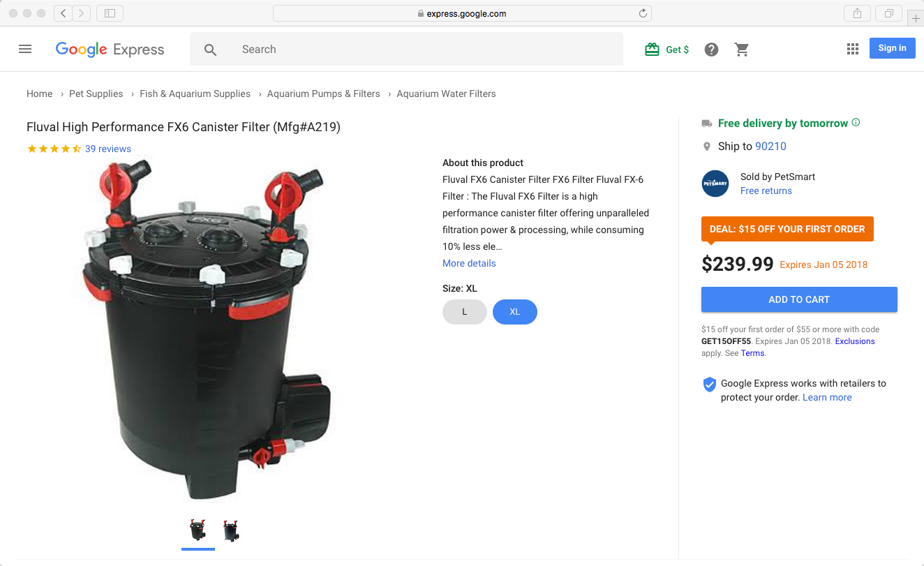
Task: Click the Free delivery by tomorrow text
Action: [783, 123]
